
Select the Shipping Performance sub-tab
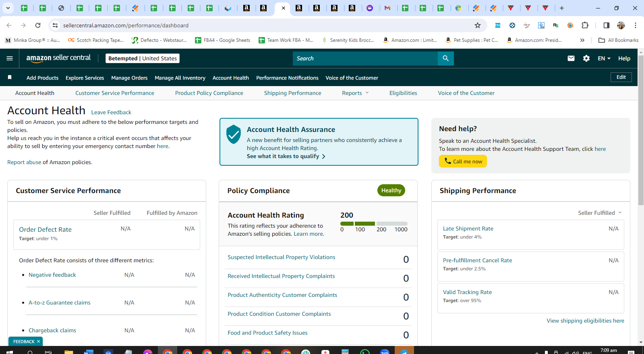pos(293,93)
